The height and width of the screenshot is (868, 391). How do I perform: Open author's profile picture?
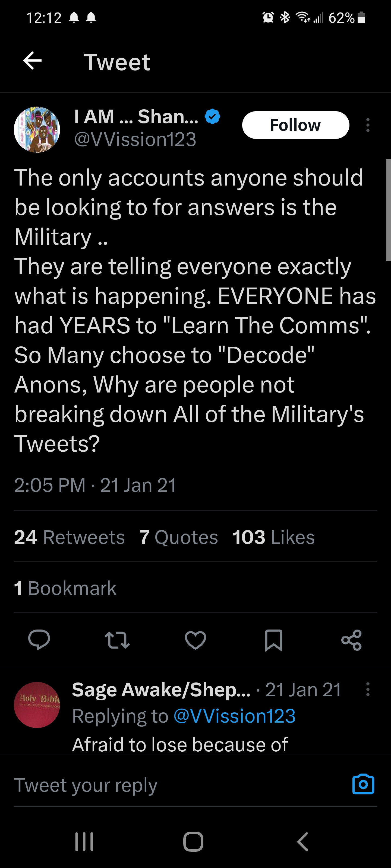[37, 130]
